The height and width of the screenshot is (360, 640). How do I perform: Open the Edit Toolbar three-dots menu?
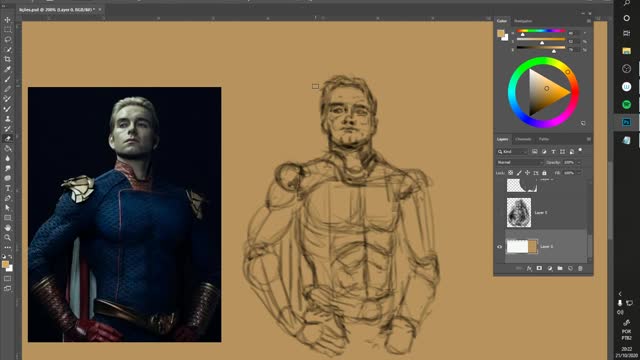[x=7, y=247]
